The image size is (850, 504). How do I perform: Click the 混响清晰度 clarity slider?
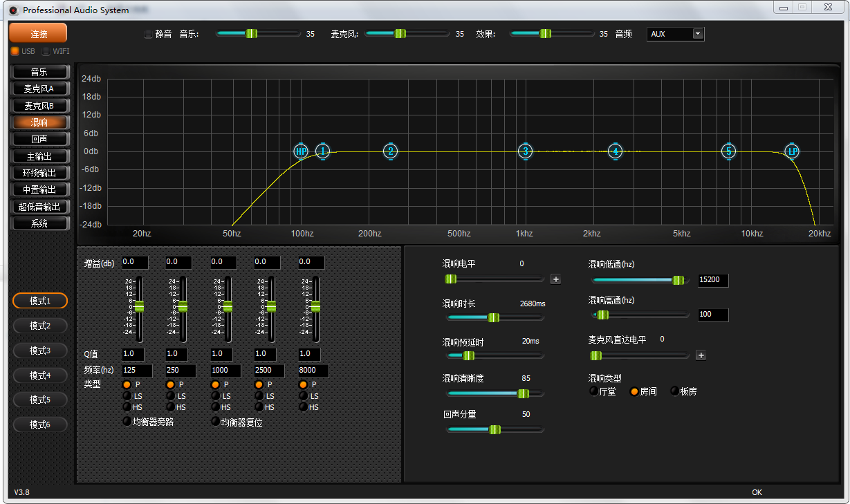(495, 393)
